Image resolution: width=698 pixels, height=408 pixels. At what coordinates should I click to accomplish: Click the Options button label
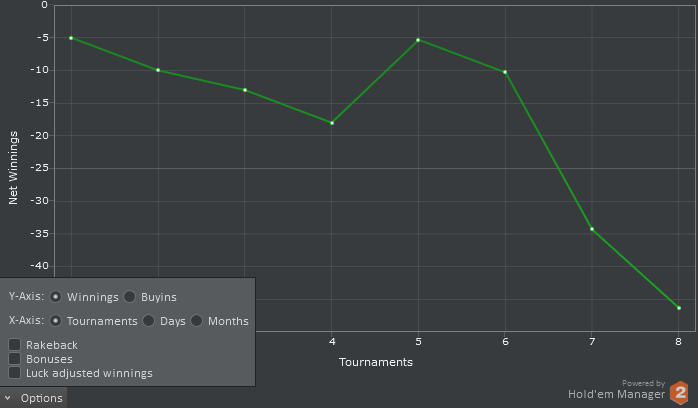[x=42, y=398]
